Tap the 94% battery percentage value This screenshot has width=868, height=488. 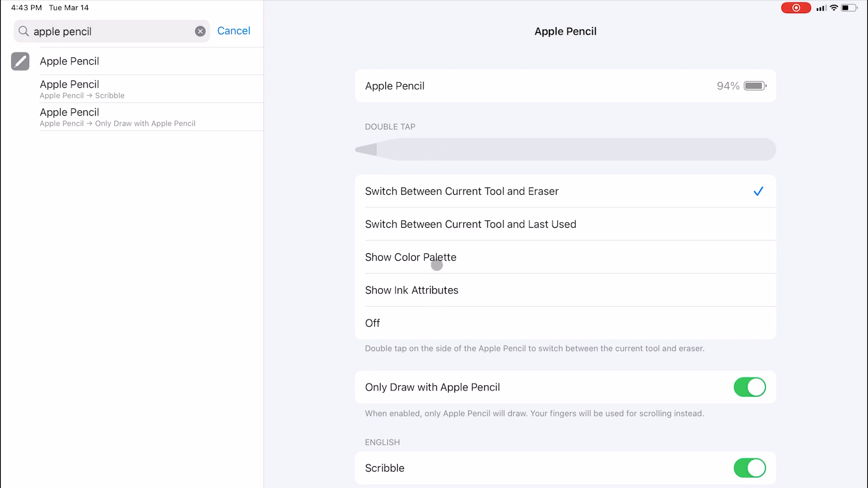click(x=728, y=86)
